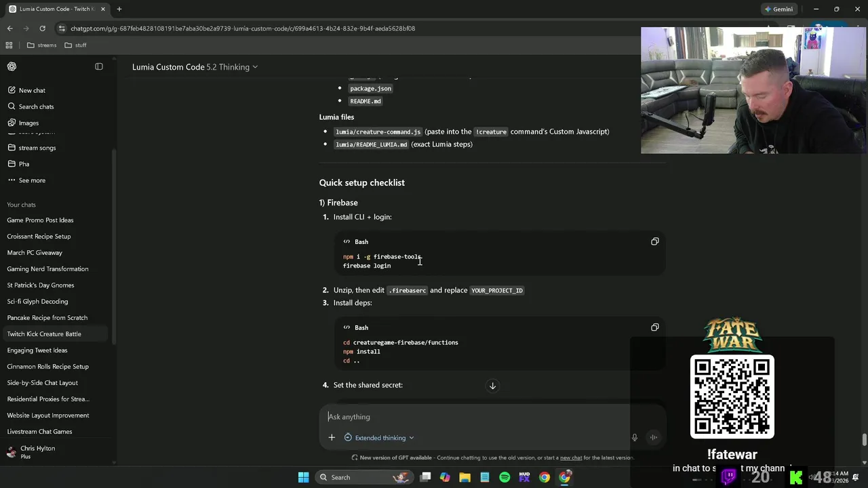Go back with the browser back arrow
868x488 pixels.
coord(9,28)
